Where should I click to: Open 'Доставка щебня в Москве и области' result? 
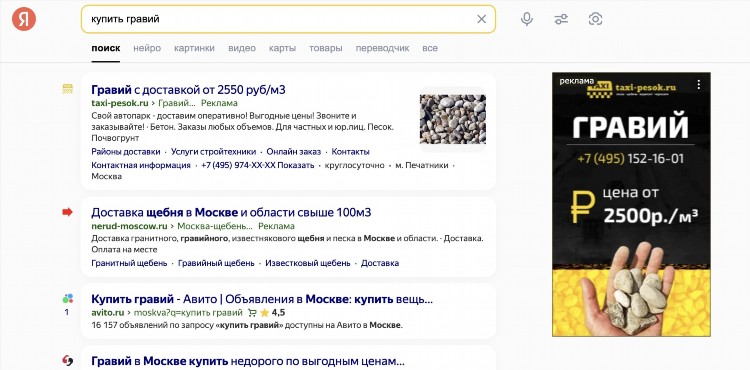pos(231,212)
